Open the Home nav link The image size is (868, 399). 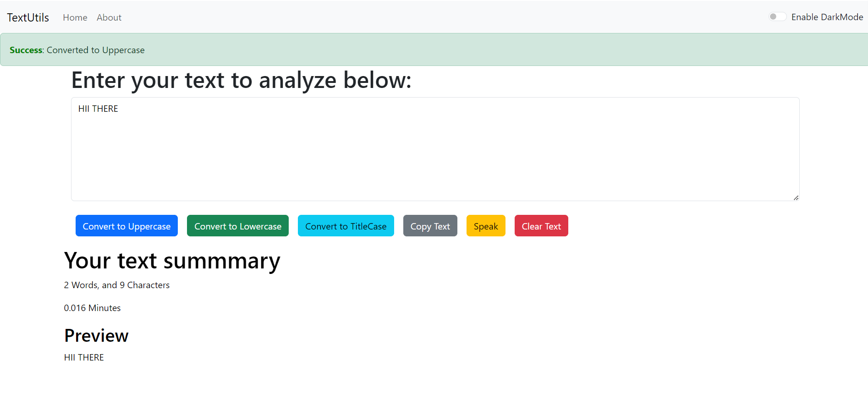tap(75, 17)
